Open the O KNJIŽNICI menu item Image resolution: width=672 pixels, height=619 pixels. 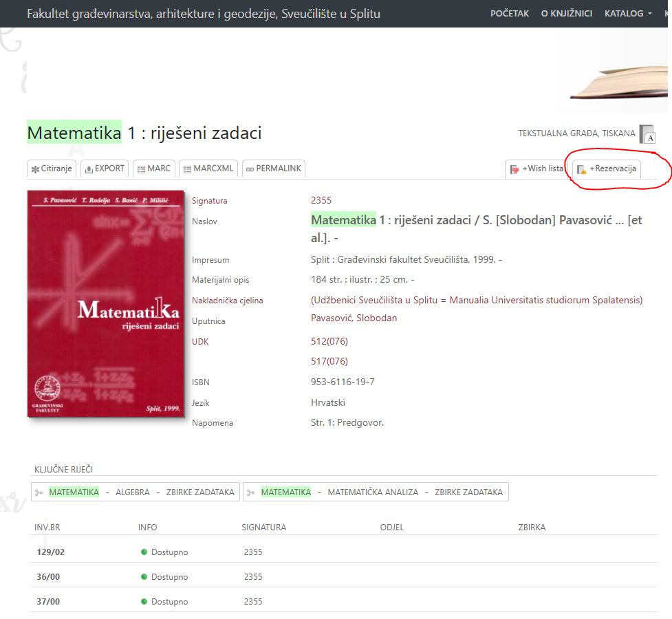click(x=566, y=14)
